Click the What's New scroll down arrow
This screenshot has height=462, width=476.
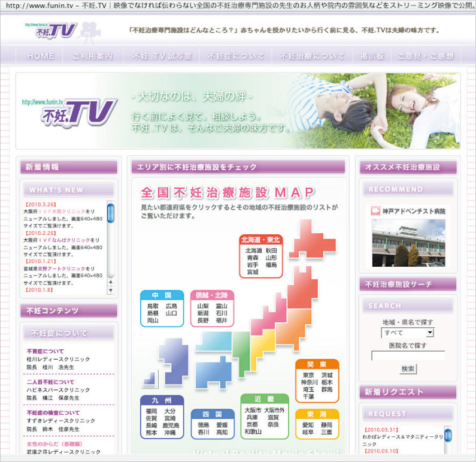pyautogui.click(x=111, y=291)
